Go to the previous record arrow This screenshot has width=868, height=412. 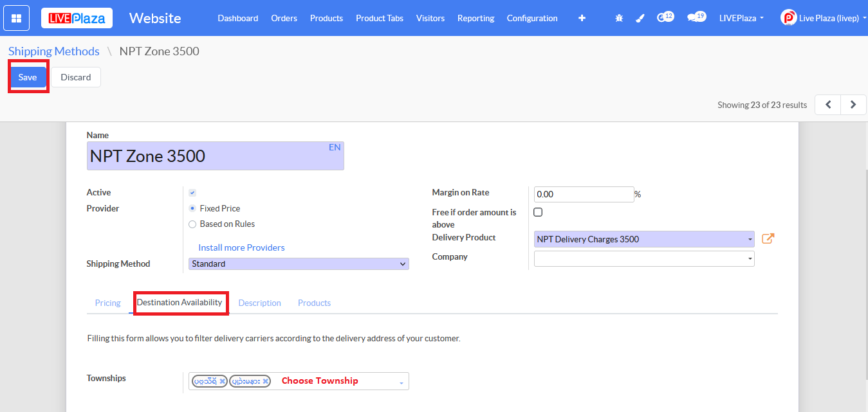click(x=828, y=105)
